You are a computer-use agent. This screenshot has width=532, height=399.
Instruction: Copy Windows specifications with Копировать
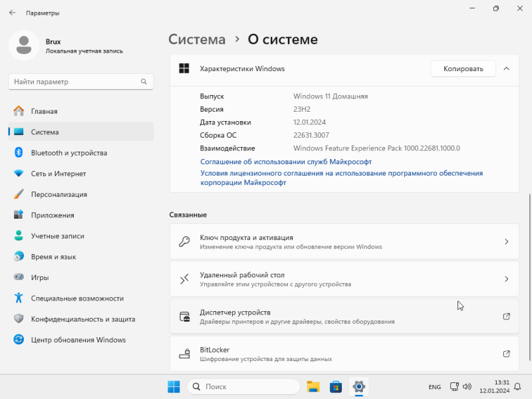click(x=463, y=69)
